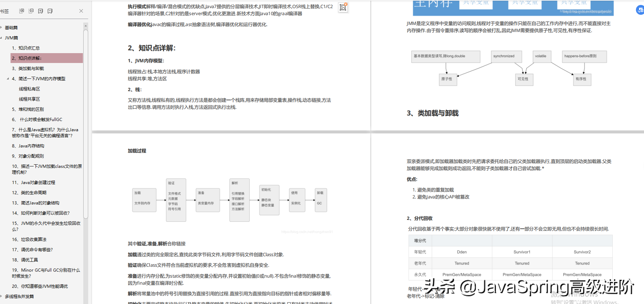Jump to bookmark 17、调优命令有哪些
Image resolution: width=644 pixels, height=304 pixels.
(x=32, y=249)
